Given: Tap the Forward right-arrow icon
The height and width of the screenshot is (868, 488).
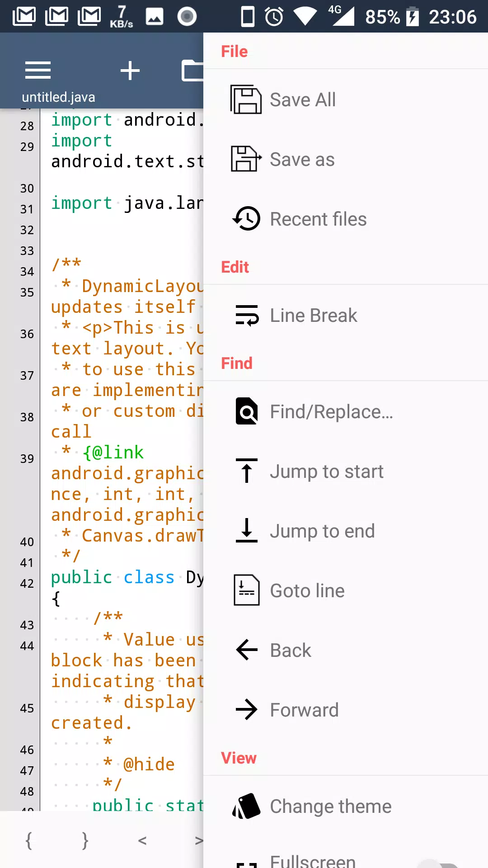Looking at the screenshot, I should [x=247, y=710].
